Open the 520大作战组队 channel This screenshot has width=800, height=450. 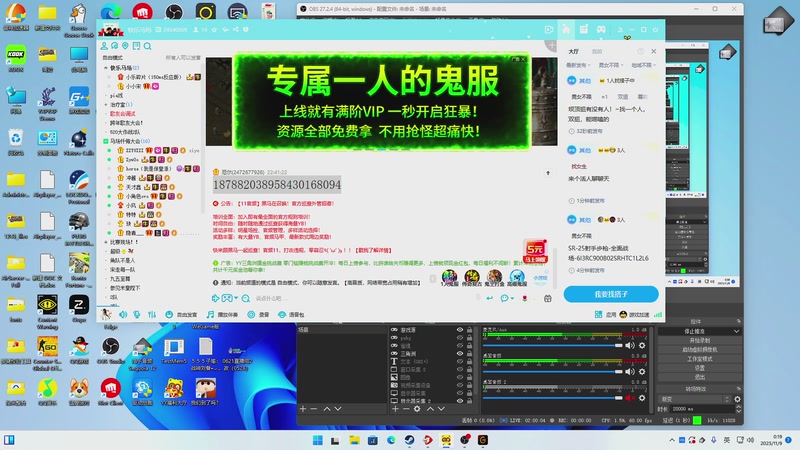click(125, 132)
